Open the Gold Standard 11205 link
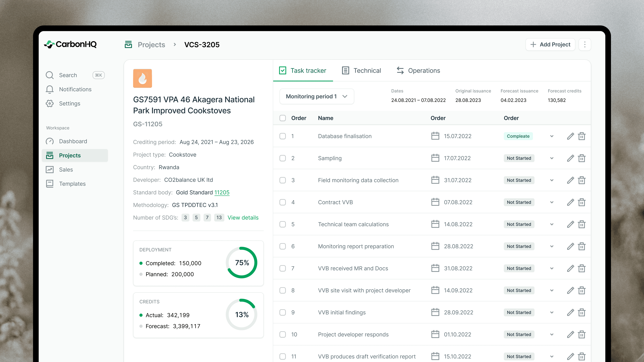This screenshot has height=362, width=644. 222,192
